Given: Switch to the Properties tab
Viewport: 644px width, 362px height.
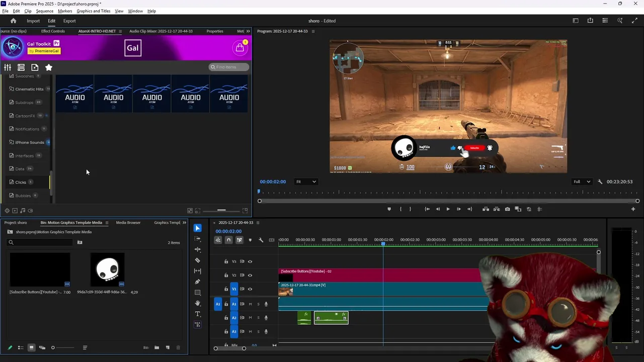Looking at the screenshot, I should point(215,31).
